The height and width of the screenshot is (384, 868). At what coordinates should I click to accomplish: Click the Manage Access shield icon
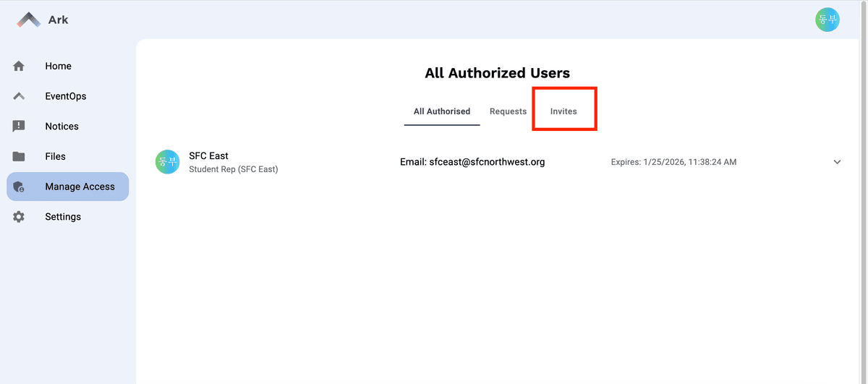click(x=19, y=187)
